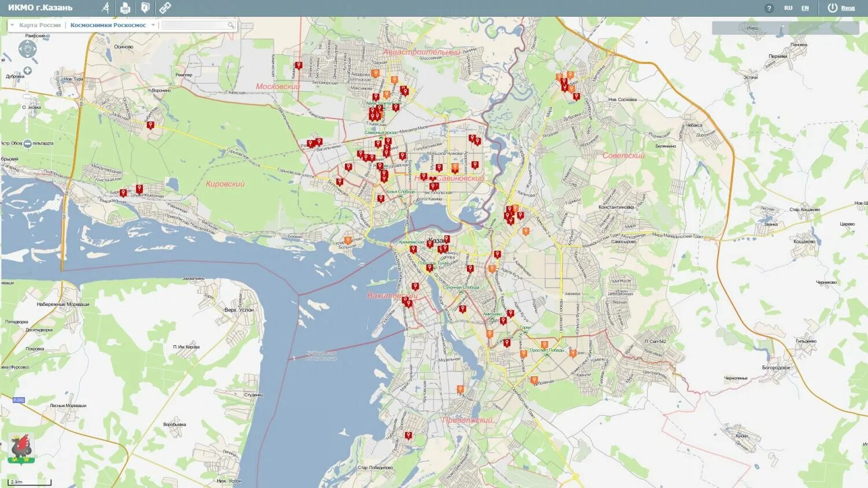The image size is (868, 488).
Task: Select the orange marker above Максимова street
Action: pyautogui.click(x=375, y=73)
